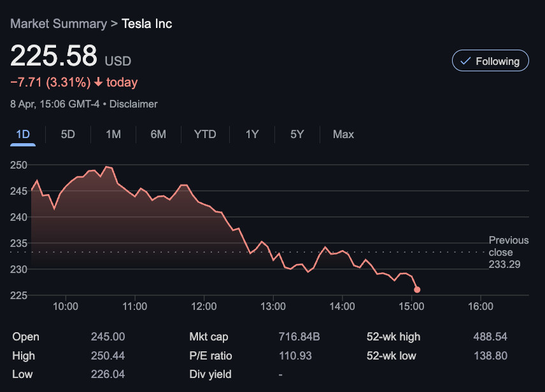Toggle the Following button for Tesla

pyautogui.click(x=490, y=61)
